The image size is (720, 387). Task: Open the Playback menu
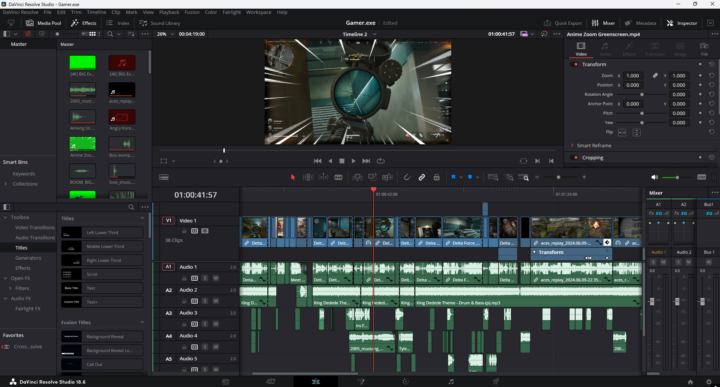click(x=169, y=12)
